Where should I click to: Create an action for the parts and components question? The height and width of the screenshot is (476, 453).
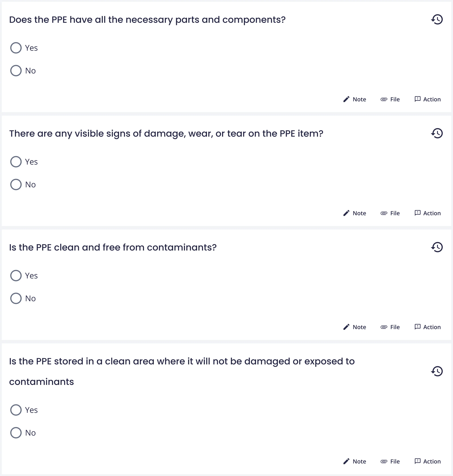pos(427,99)
